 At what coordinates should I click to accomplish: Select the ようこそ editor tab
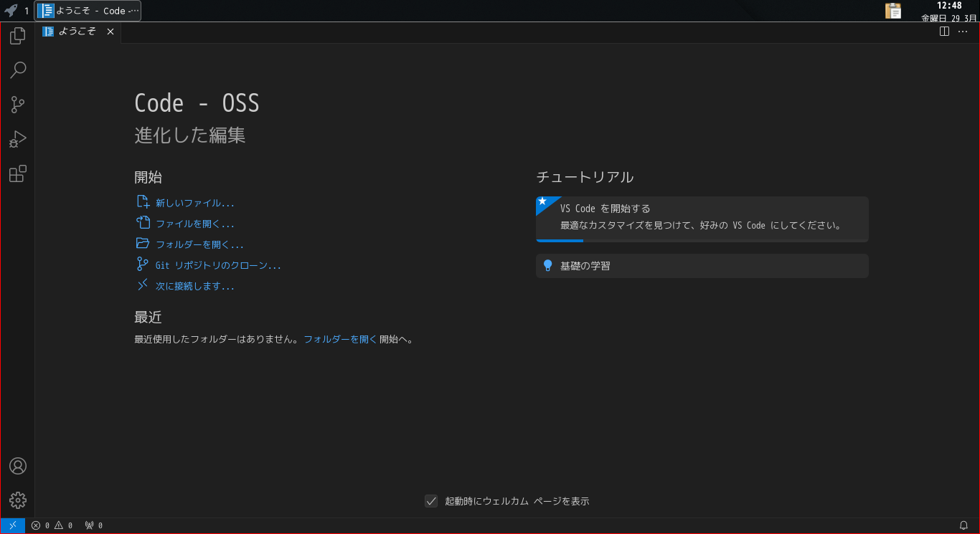pos(78,32)
